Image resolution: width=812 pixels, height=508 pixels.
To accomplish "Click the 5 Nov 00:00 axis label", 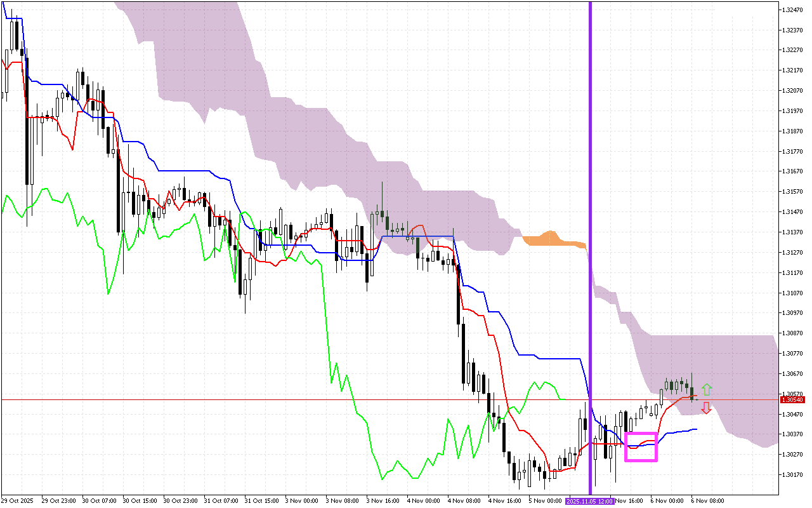I will point(546,500).
